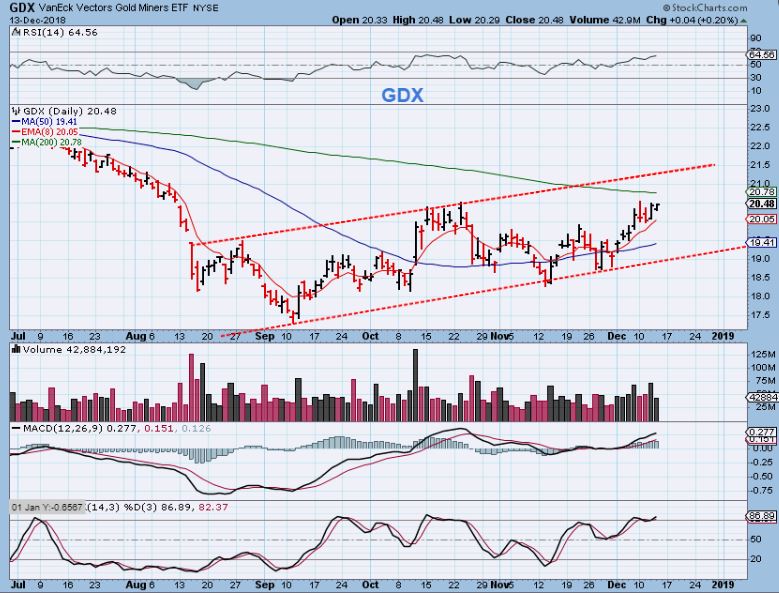Click the %D(3) 86.89, 82.37 stochastic label

pos(176,507)
